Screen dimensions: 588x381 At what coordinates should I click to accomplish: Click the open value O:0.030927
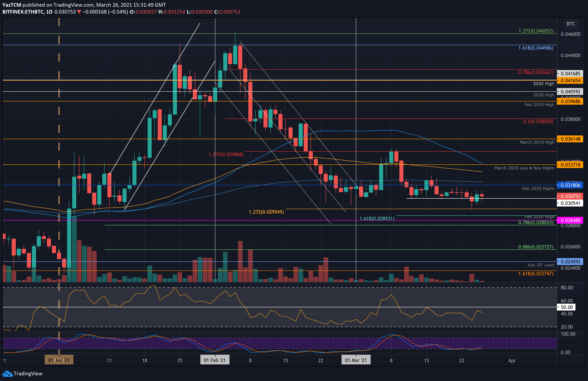[143, 12]
